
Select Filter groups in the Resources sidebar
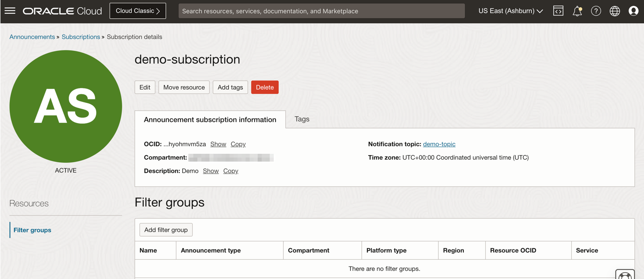(32, 230)
